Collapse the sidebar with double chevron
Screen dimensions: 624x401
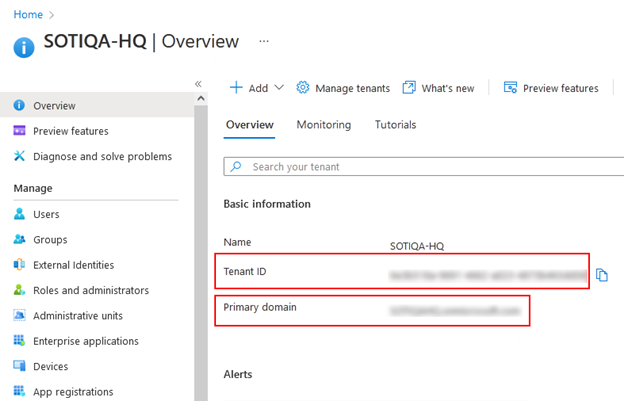tap(198, 84)
